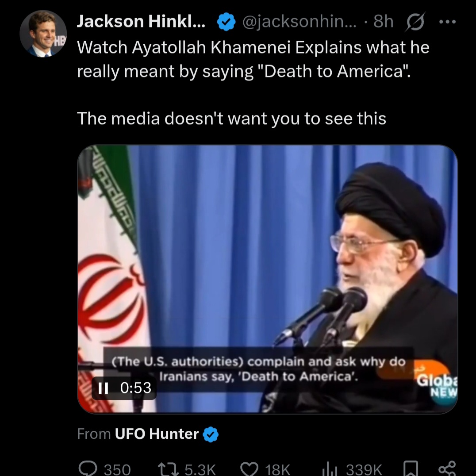
Task: Click the Jackson Hinkl... display name
Action: point(141,22)
